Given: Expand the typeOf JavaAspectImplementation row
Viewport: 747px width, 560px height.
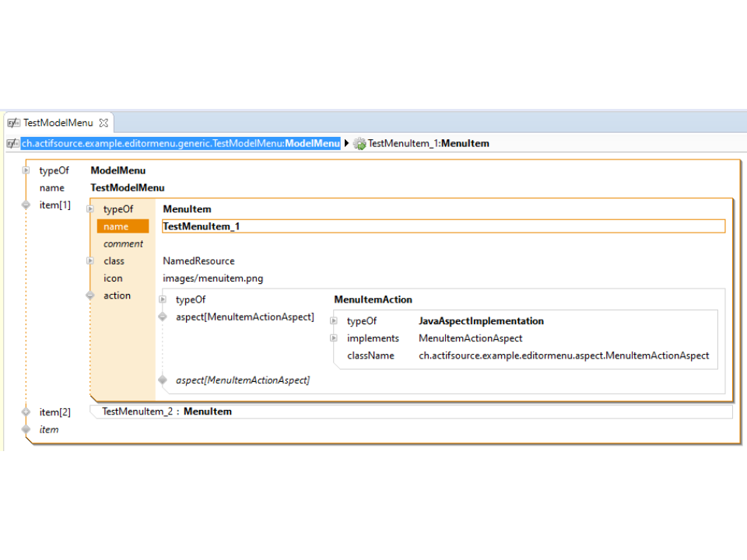Looking at the screenshot, I should click(333, 321).
